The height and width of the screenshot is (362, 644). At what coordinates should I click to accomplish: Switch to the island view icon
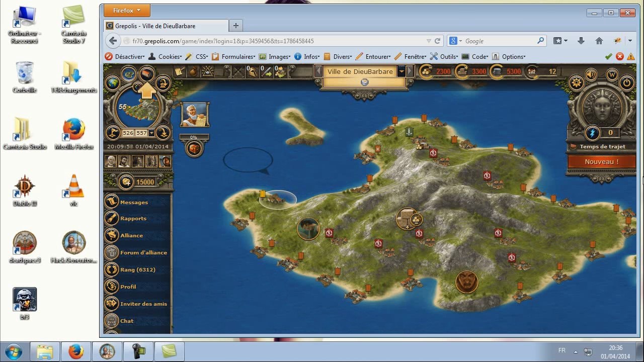pos(129,74)
